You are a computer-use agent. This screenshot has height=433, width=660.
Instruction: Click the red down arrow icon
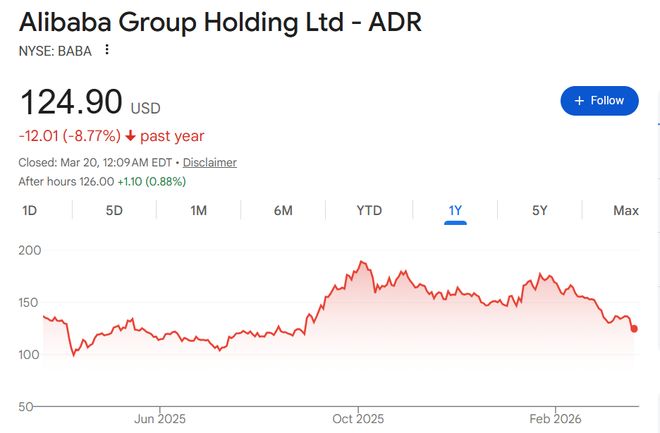click(130, 135)
